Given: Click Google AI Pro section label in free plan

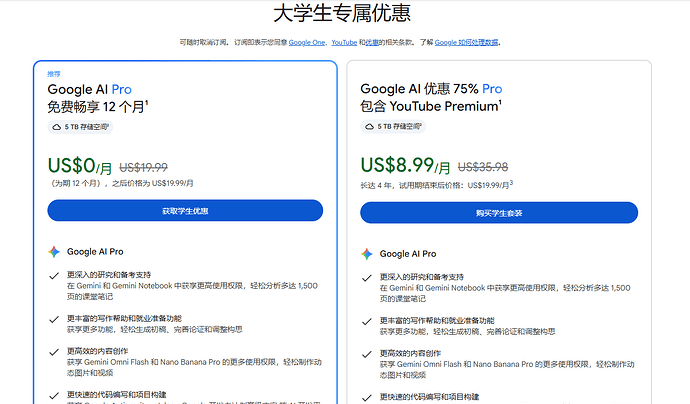Looking at the screenshot, I should [x=95, y=252].
